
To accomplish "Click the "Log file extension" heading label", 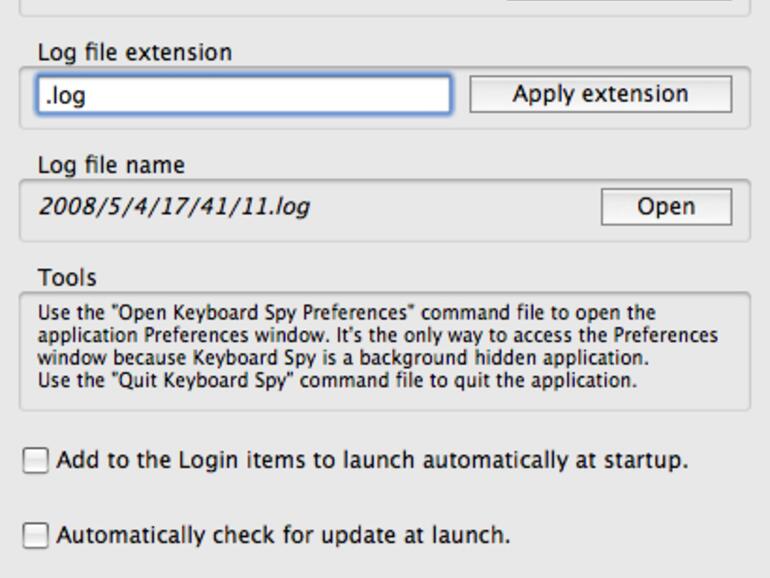I will [x=135, y=52].
